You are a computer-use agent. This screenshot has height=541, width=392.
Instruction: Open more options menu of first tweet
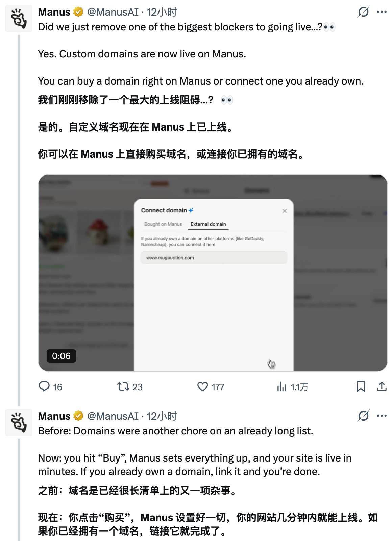382,12
